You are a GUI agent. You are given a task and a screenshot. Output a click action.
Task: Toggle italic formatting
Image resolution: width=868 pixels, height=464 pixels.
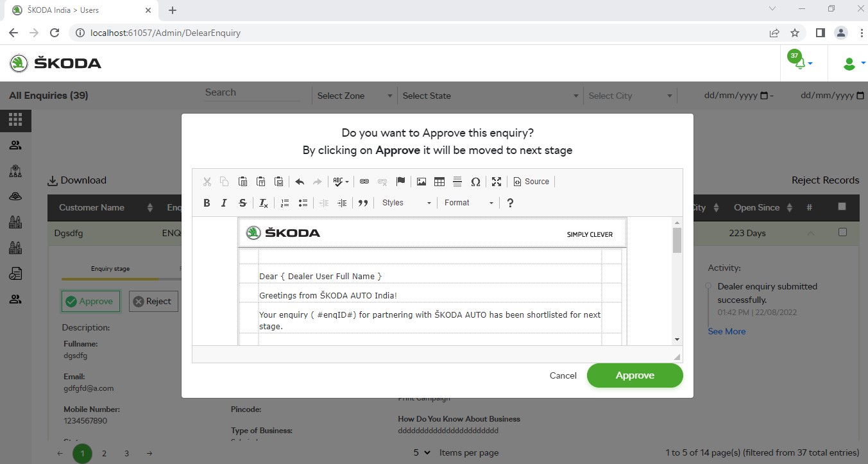(x=224, y=203)
